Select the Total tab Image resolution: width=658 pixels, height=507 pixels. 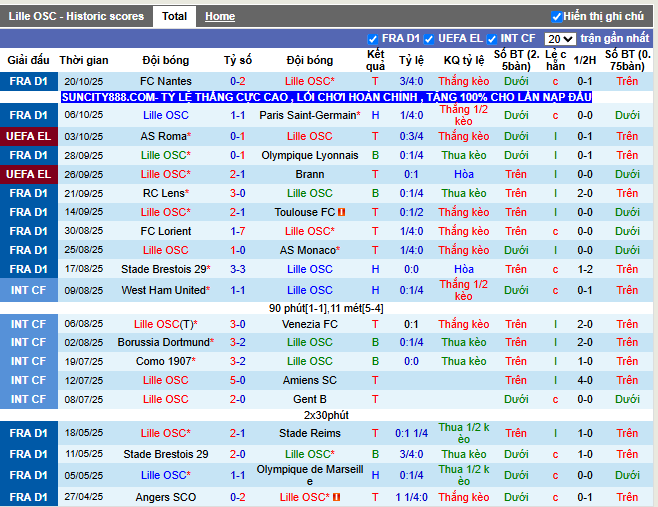(x=174, y=16)
